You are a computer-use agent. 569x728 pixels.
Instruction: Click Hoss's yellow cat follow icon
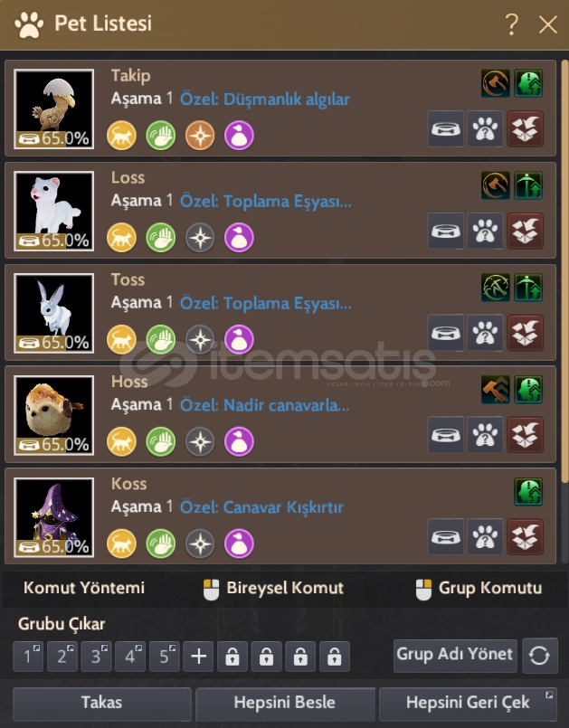121,441
